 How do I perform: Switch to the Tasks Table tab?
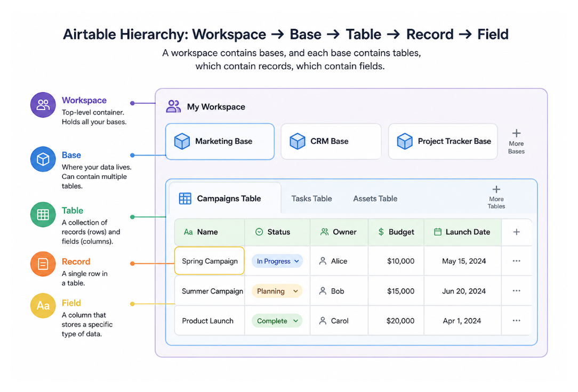311,199
